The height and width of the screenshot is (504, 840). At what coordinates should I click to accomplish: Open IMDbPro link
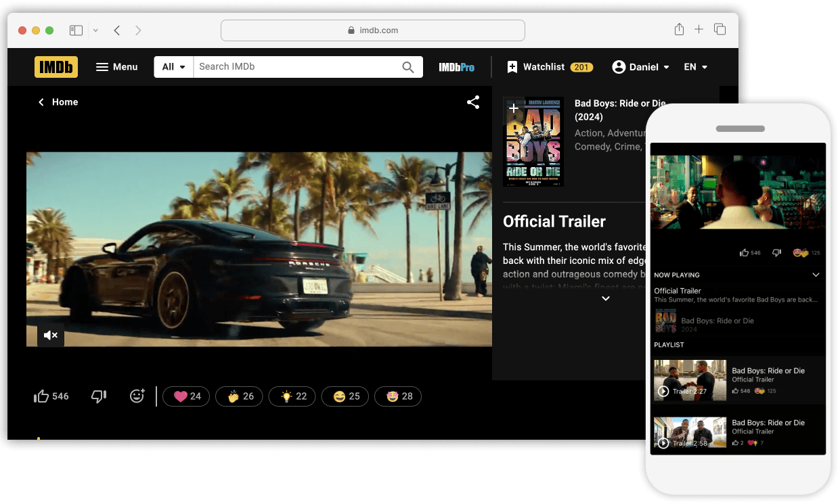click(456, 67)
